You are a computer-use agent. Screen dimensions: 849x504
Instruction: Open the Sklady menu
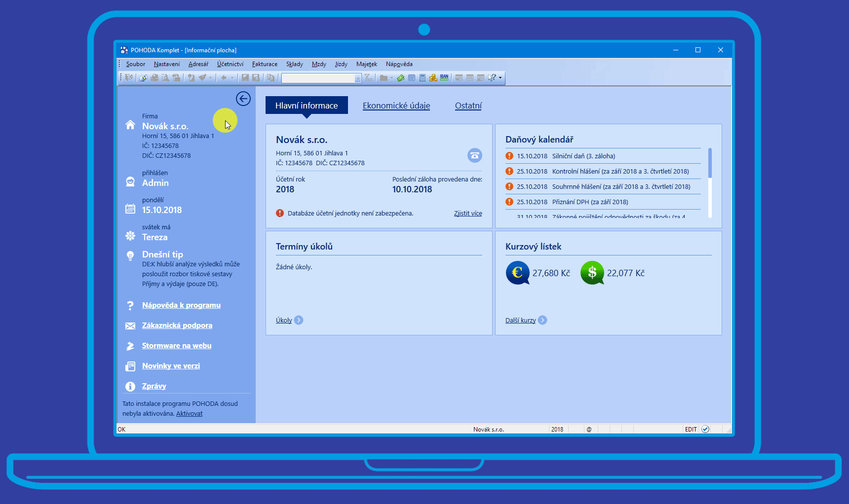coord(295,64)
